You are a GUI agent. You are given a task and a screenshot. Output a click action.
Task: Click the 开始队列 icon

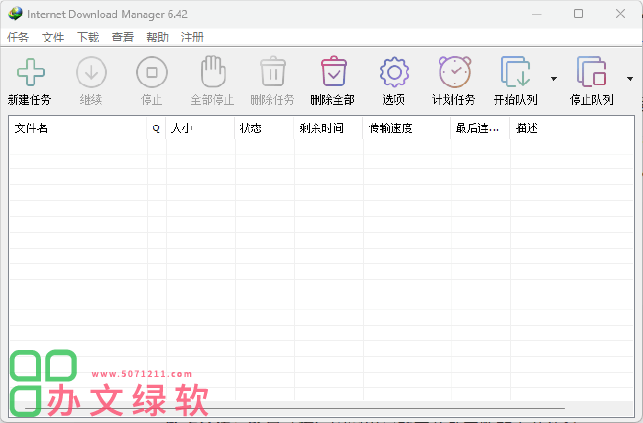[x=515, y=72]
